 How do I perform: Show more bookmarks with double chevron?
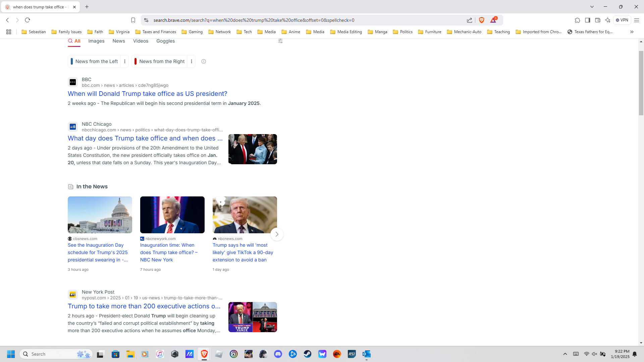[x=632, y=32]
